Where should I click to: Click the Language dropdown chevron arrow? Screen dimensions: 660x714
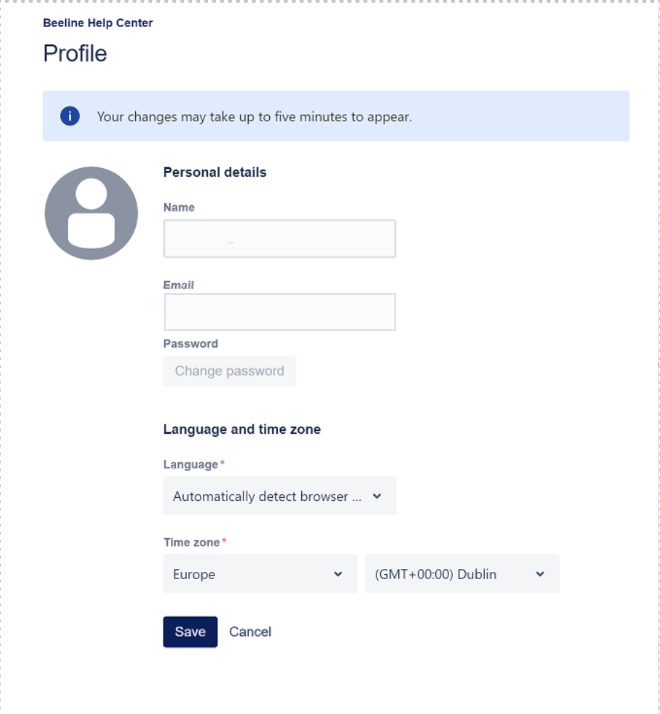pos(377,496)
